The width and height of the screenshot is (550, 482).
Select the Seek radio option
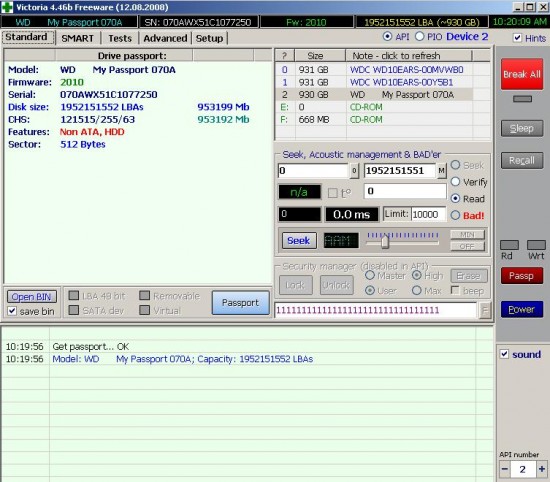(455, 165)
